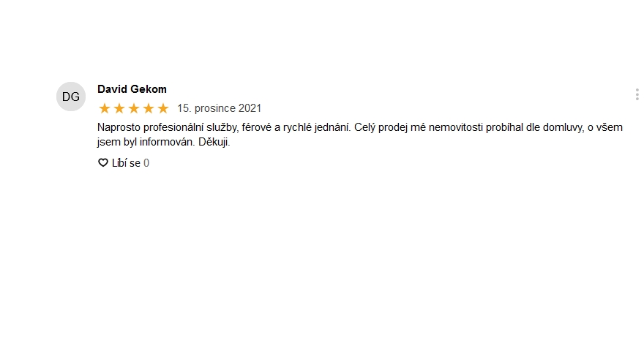Open the reviewer name David Gekom
Viewport: 644px width, 362px height.
132,89
